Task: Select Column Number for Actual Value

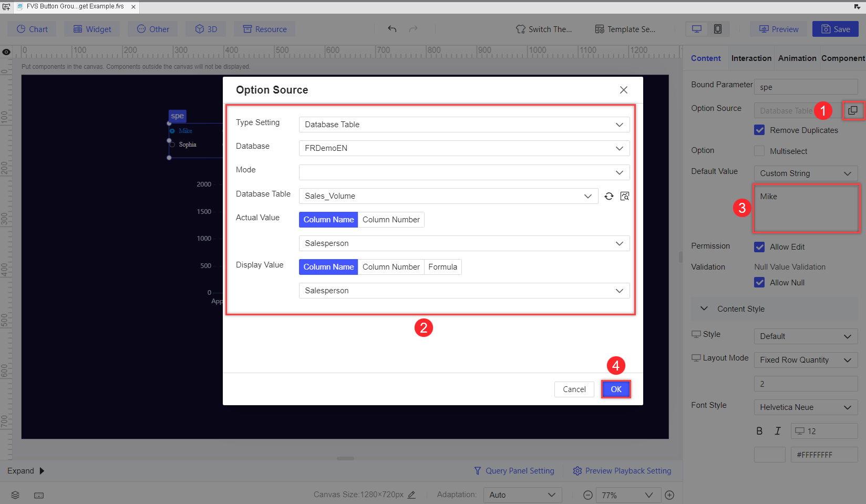Action: pos(391,220)
